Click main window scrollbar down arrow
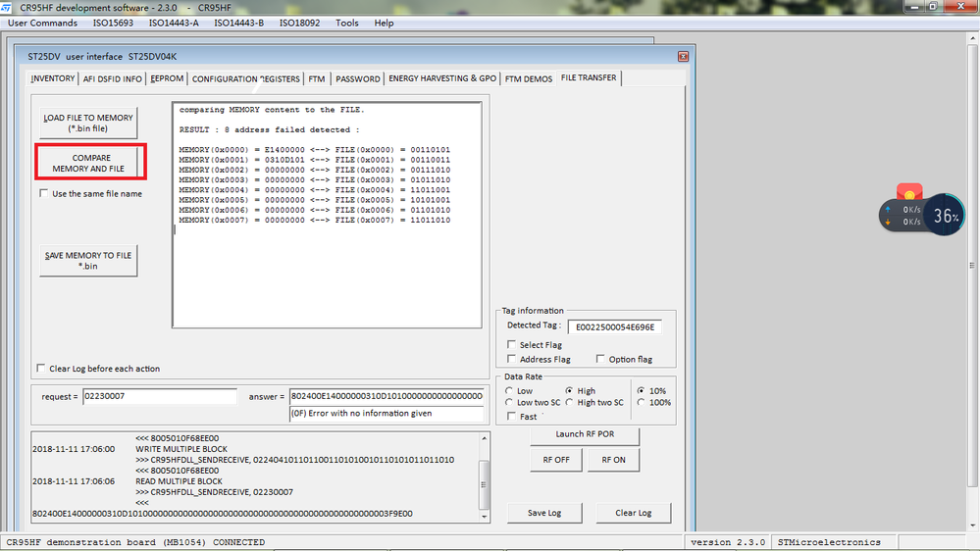980x551 pixels. (x=972, y=526)
